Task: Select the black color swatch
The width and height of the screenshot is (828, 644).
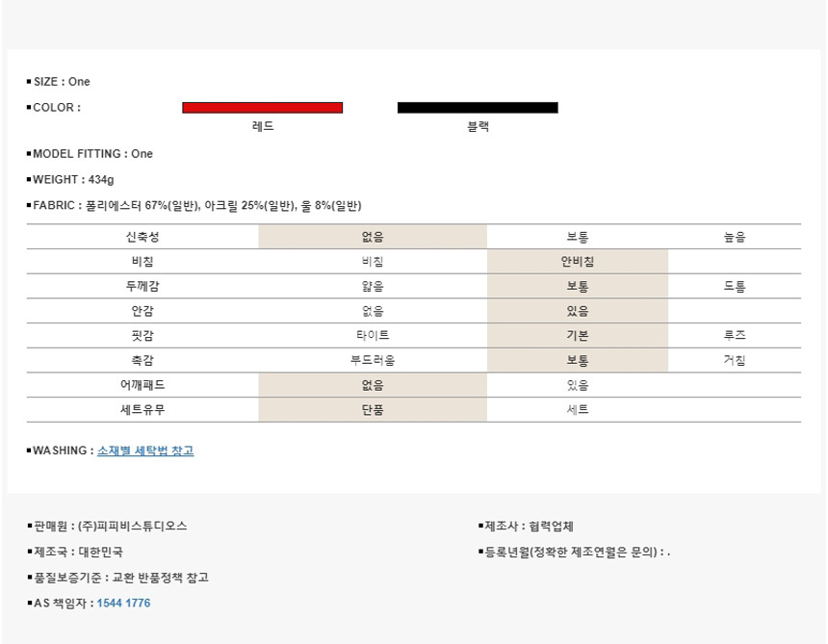Action: click(x=478, y=108)
